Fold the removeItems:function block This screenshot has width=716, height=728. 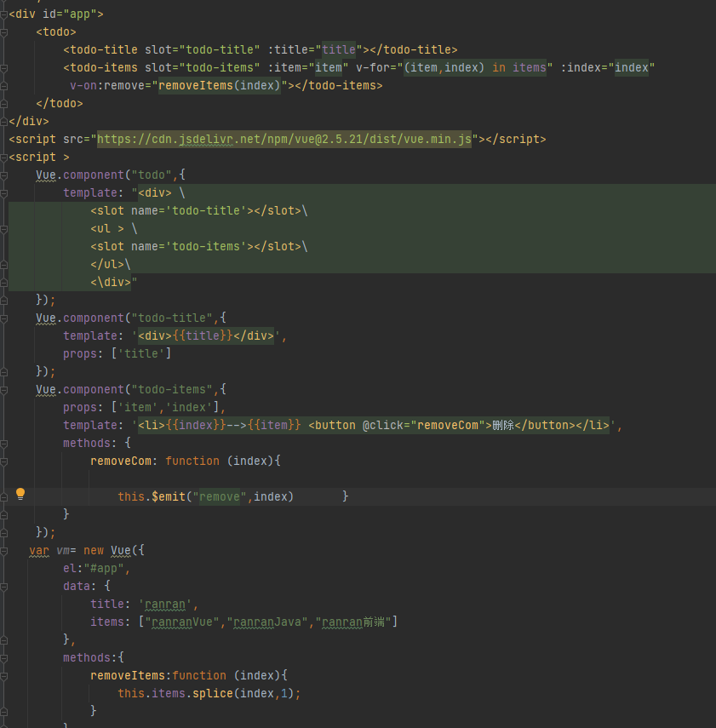click(3, 676)
